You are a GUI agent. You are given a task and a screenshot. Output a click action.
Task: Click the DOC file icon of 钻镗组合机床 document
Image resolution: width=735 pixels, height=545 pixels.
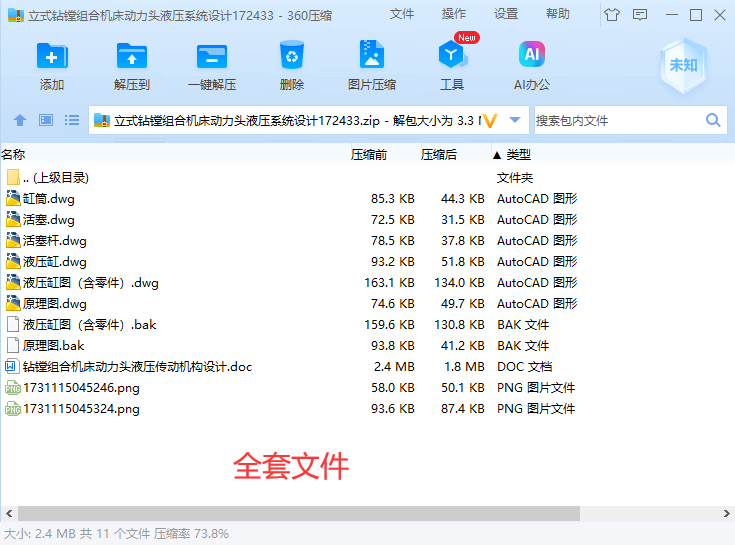coord(12,366)
